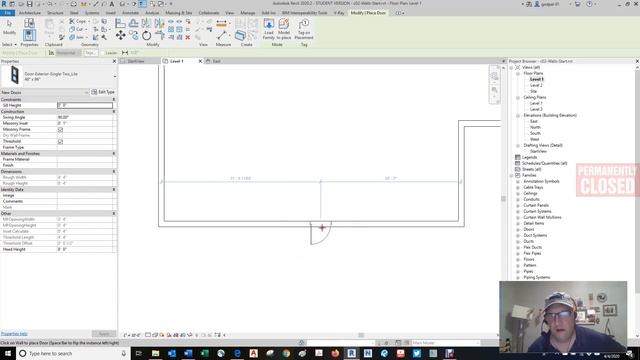The height and width of the screenshot is (360, 640).
Task: Close the Properties palette
Action: pyautogui.click(x=114, y=61)
